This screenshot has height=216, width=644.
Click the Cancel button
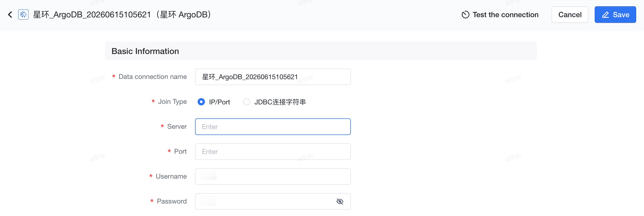[570, 15]
